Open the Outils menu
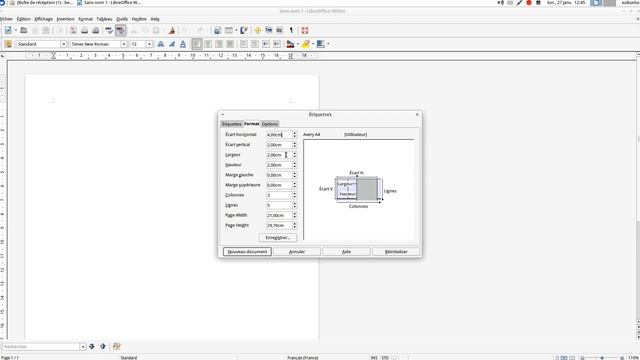 coord(122,19)
